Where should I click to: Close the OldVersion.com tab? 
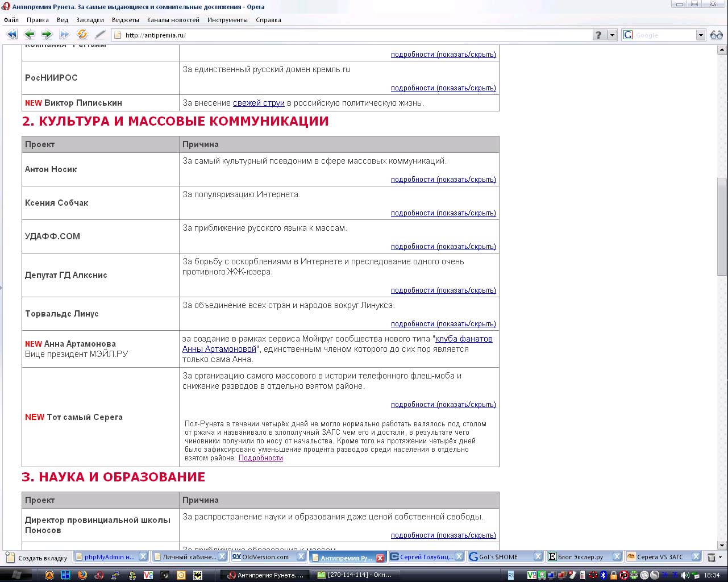301,557
